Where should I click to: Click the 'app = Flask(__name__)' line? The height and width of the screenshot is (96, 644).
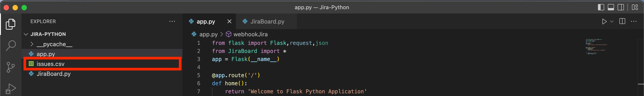pos(246,59)
